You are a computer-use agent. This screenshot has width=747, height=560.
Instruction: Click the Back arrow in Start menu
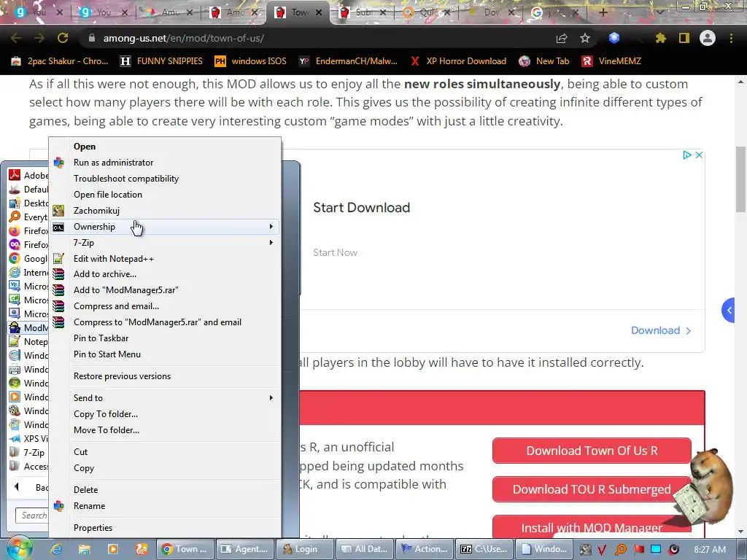18,487
